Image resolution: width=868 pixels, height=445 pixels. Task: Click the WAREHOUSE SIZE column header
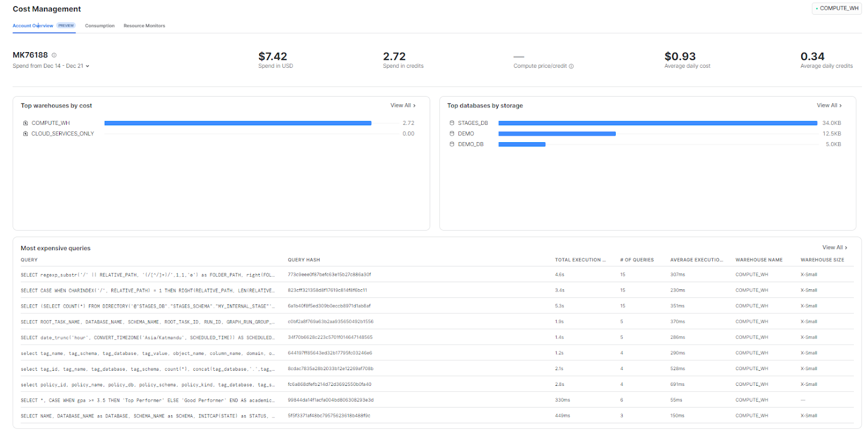[822, 260]
